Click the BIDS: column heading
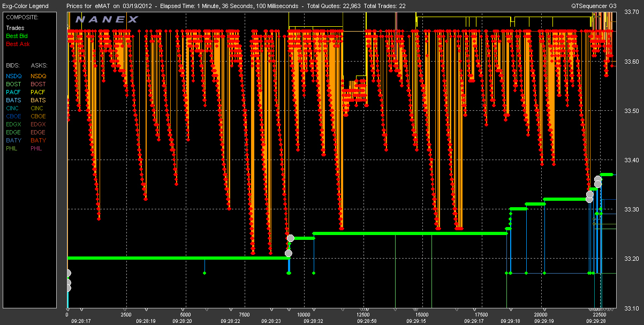The width and height of the screenshot is (644, 325). pyautogui.click(x=12, y=65)
